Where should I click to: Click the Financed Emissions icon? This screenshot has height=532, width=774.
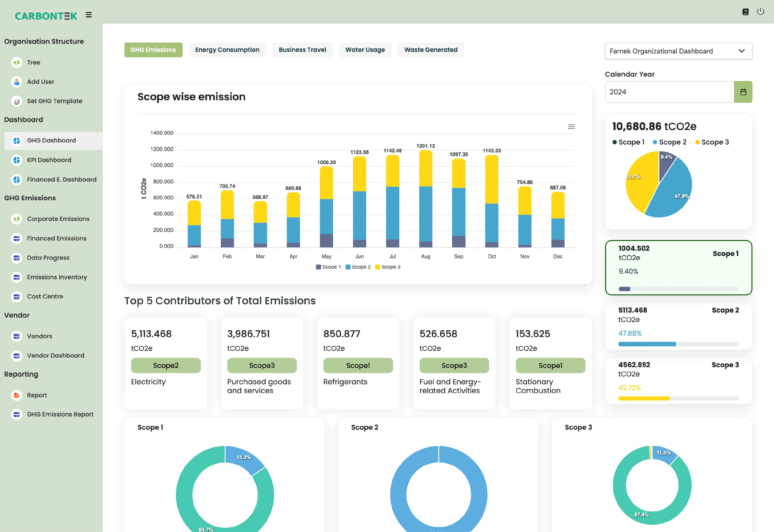click(x=17, y=238)
